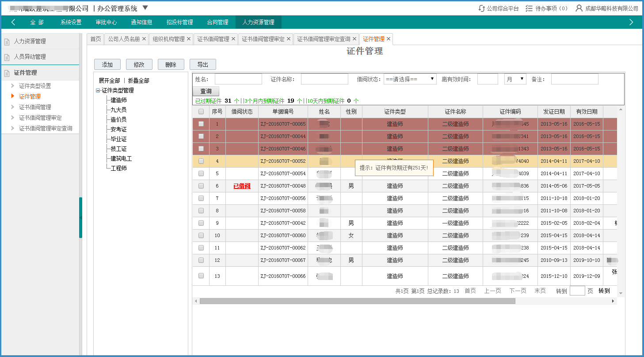644x357 pixels.
Task: Check the checkbox for row 1
Action: tap(201, 124)
